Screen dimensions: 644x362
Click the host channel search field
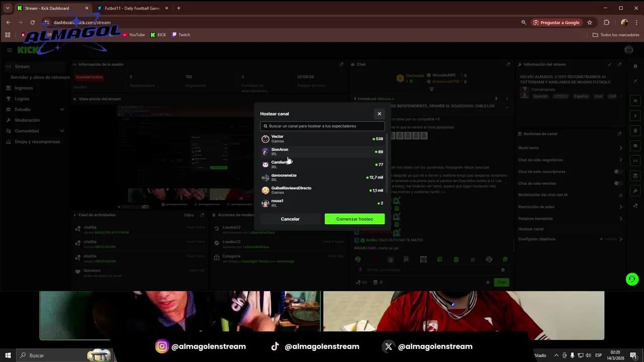click(x=323, y=126)
